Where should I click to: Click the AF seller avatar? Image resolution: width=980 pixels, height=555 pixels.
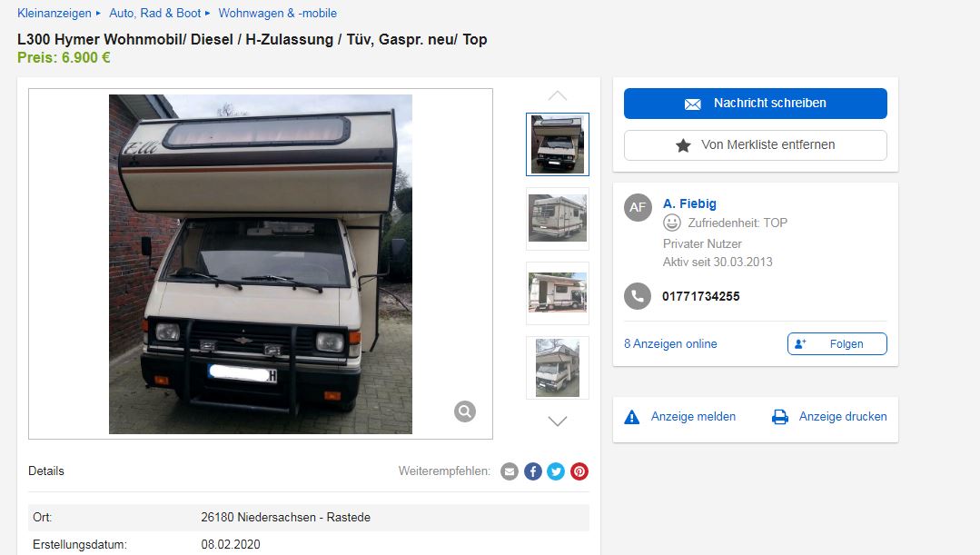[638, 207]
